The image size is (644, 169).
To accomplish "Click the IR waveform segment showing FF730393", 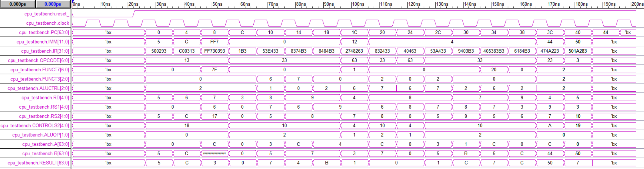I will pos(214,51).
